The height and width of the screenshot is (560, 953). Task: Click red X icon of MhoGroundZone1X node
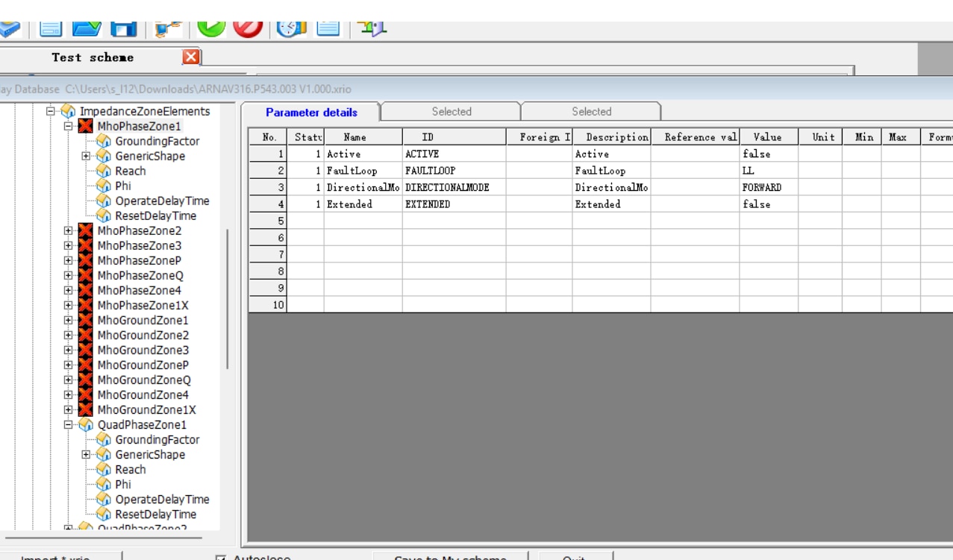coord(86,409)
